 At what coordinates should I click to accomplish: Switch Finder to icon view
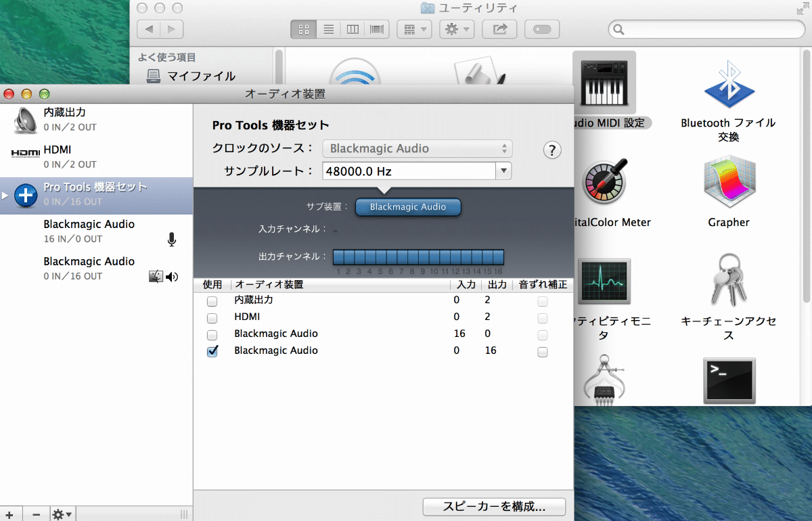click(x=303, y=29)
